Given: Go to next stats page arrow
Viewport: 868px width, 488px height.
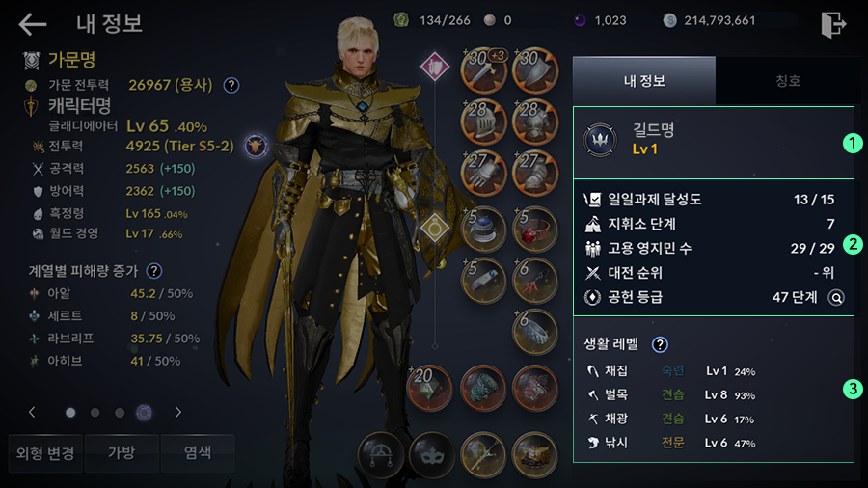Looking at the screenshot, I should pyautogui.click(x=177, y=412).
